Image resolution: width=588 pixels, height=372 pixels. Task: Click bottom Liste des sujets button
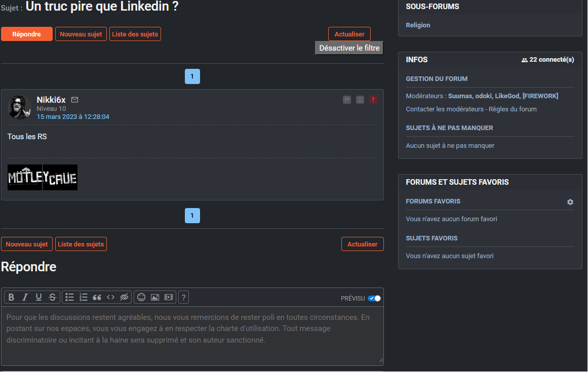81,244
